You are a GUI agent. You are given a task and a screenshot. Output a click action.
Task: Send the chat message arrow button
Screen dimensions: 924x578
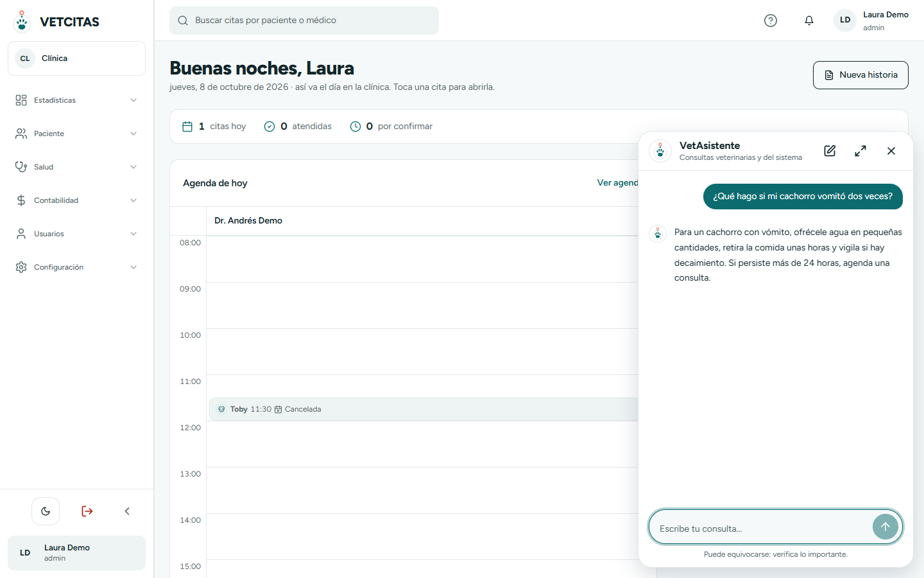[886, 527]
